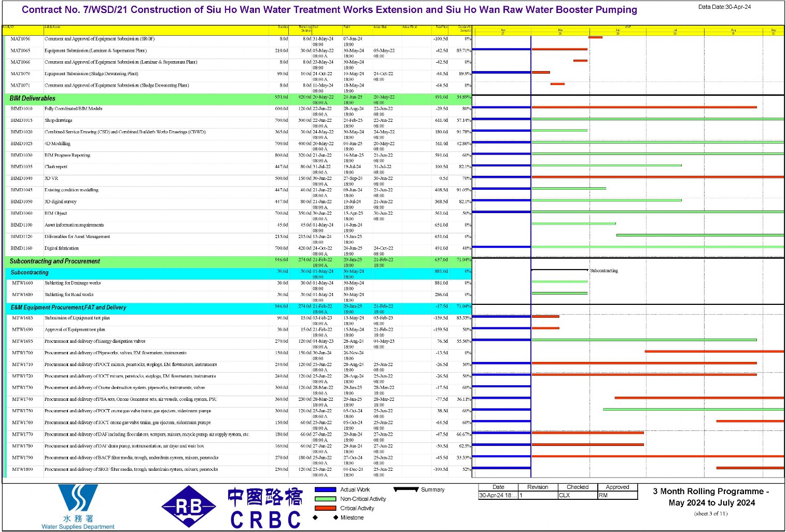The width and height of the screenshot is (786, 532).
Task: Click the Existing condition modelling activity name
Action: tap(72, 190)
